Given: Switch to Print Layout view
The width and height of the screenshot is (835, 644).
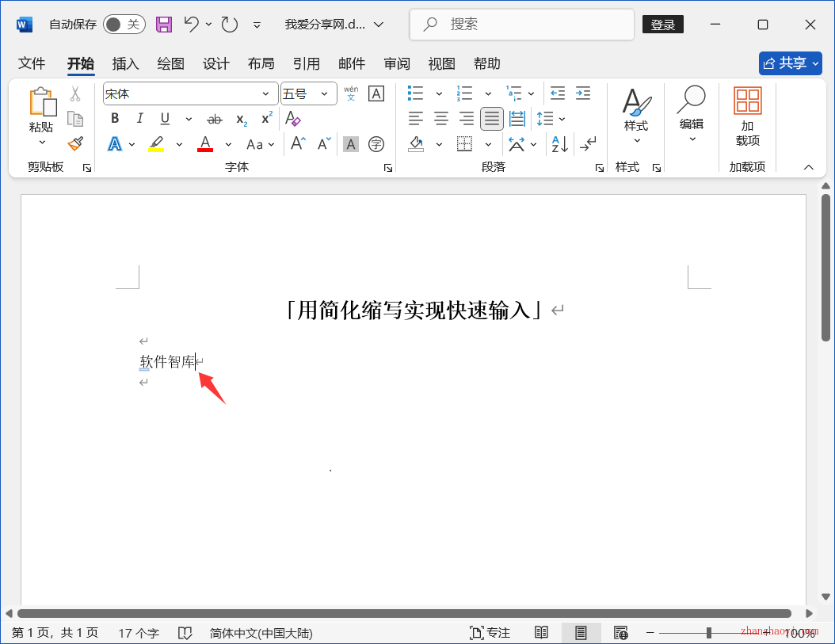Looking at the screenshot, I should coord(581,633).
